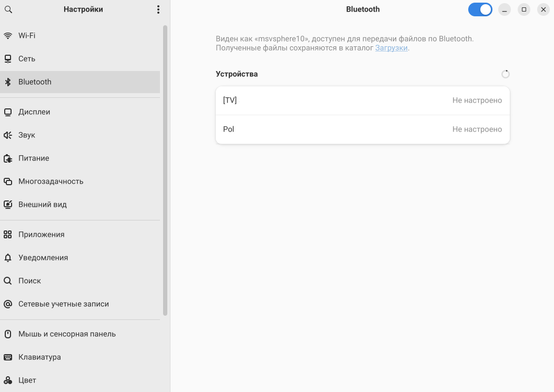554x392 pixels.
Task: Open the Уведомления settings panel
Action: (43, 258)
